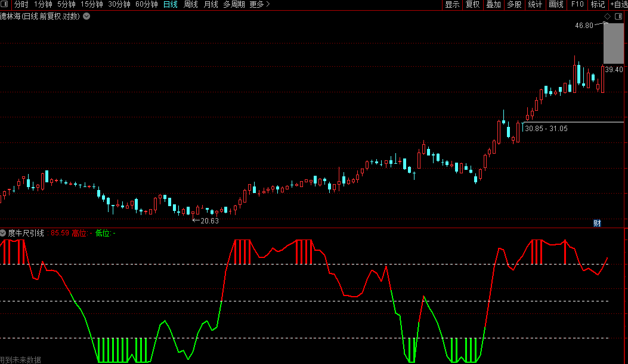The width and height of the screenshot is (628, 364).
Task: Open the 统计 statistics tool
Action: (535, 4)
